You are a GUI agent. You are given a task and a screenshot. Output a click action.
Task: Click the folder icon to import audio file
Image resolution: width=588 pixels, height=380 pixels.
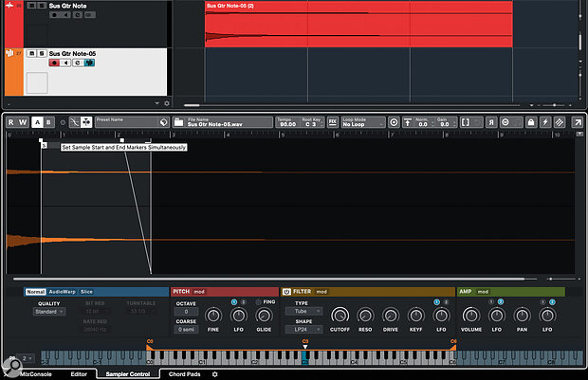coord(179,122)
